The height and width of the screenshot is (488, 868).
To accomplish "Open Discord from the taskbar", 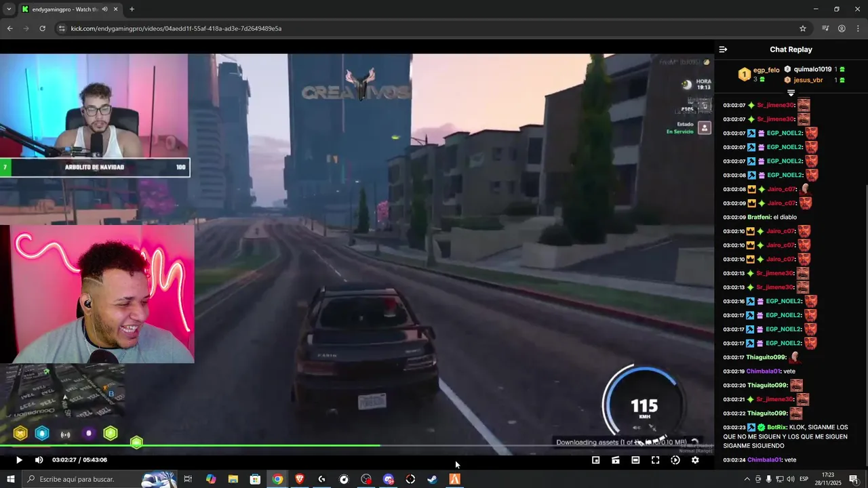I will [x=388, y=479].
